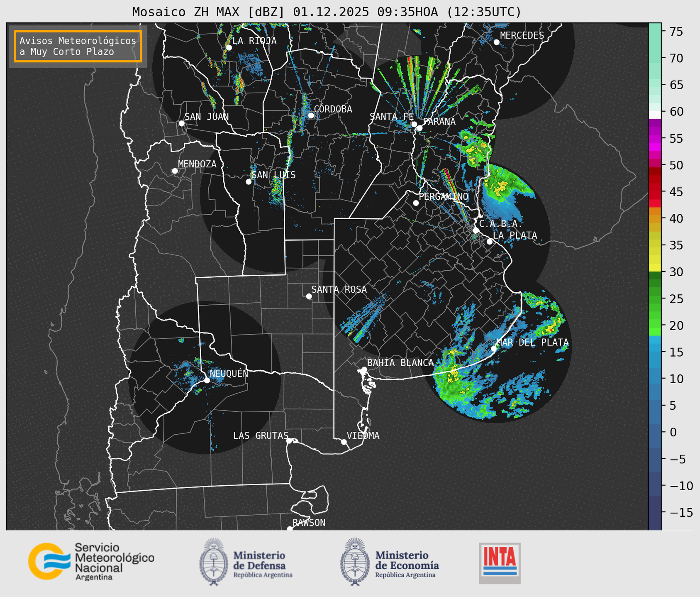This screenshot has width=700, height=597.
Task: Click the magenta 55 dBZ band on colorbar
Action: [x=655, y=139]
